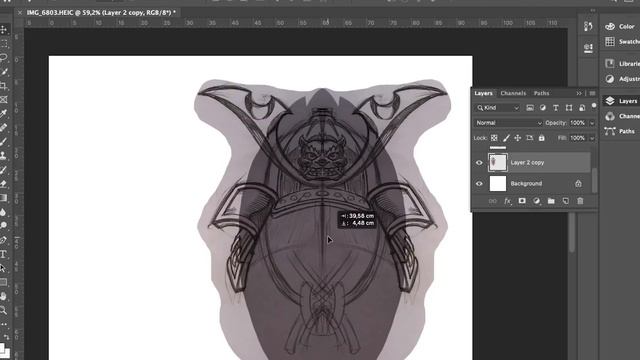Screen dimensions: 640x360
Task: Open the Kind filter dropdown
Action: pos(498,108)
